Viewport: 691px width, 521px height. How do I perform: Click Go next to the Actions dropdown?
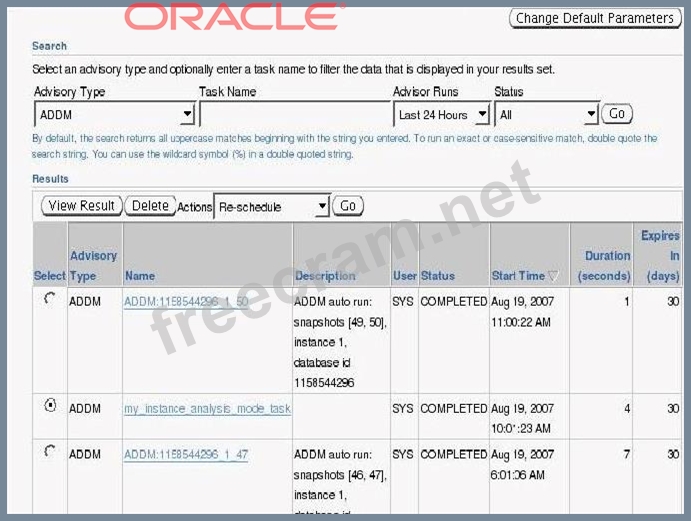pos(348,206)
